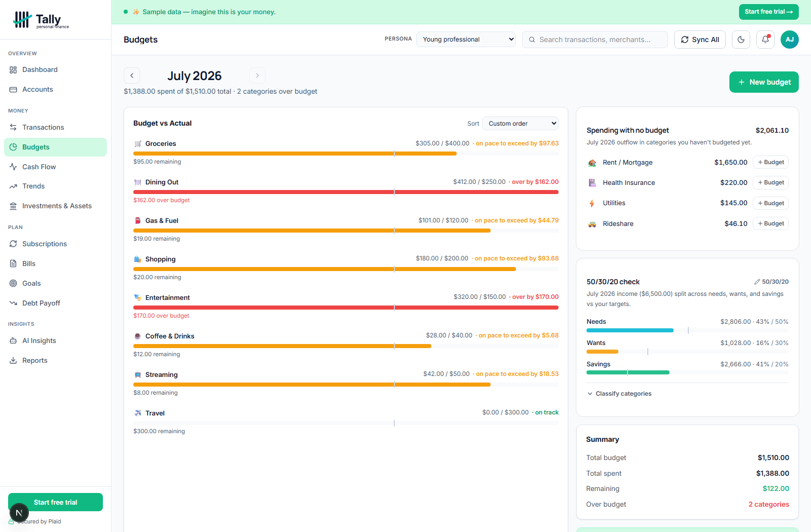The width and height of the screenshot is (811, 532).
Task: Click the Rent / Mortgage house icon
Action: click(x=592, y=163)
